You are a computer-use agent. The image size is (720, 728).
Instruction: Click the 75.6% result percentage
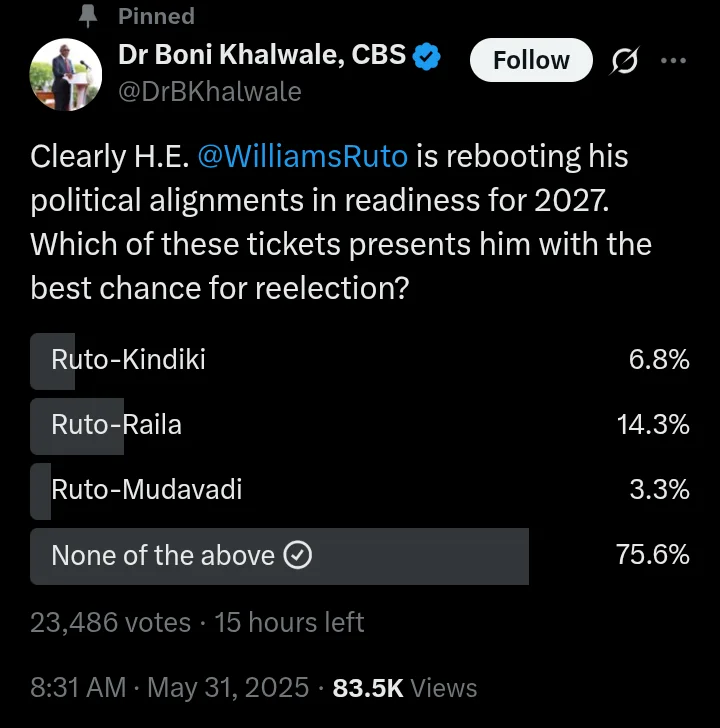653,554
